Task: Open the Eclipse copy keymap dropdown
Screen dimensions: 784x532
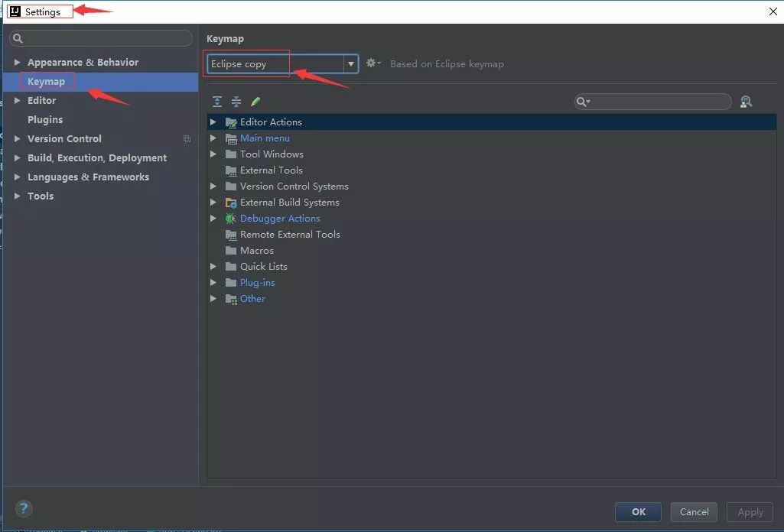Action: pyautogui.click(x=350, y=63)
